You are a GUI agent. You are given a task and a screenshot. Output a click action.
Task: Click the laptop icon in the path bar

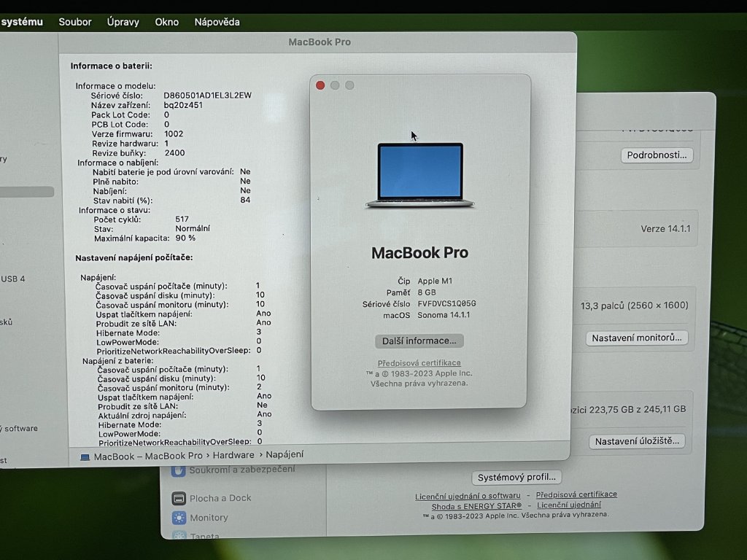(85, 457)
